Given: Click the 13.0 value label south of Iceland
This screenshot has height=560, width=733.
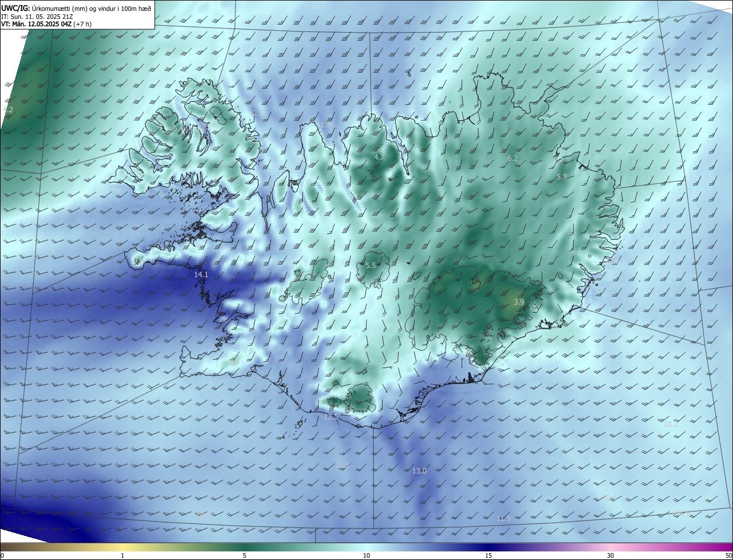Looking at the screenshot, I should tap(419, 471).
